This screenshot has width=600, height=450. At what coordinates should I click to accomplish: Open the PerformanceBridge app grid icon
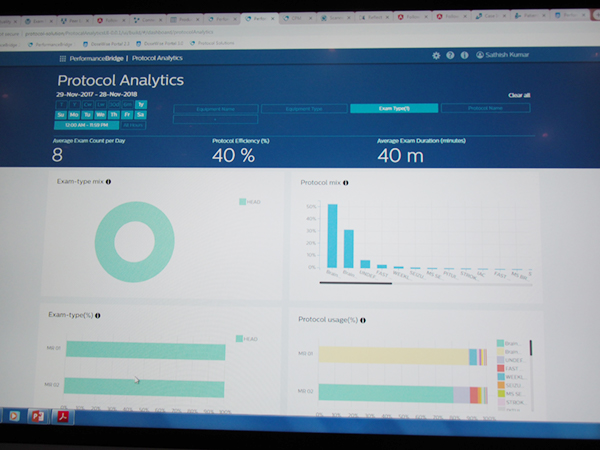(63, 59)
